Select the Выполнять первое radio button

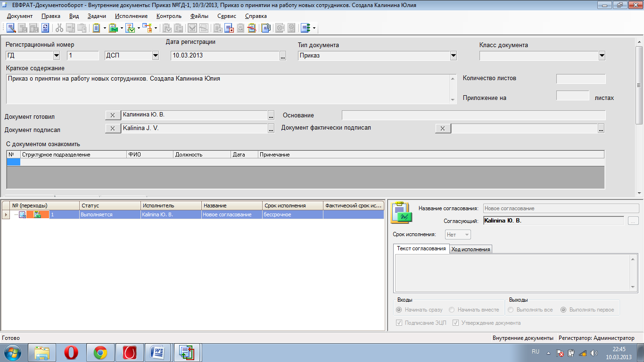click(x=563, y=310)
